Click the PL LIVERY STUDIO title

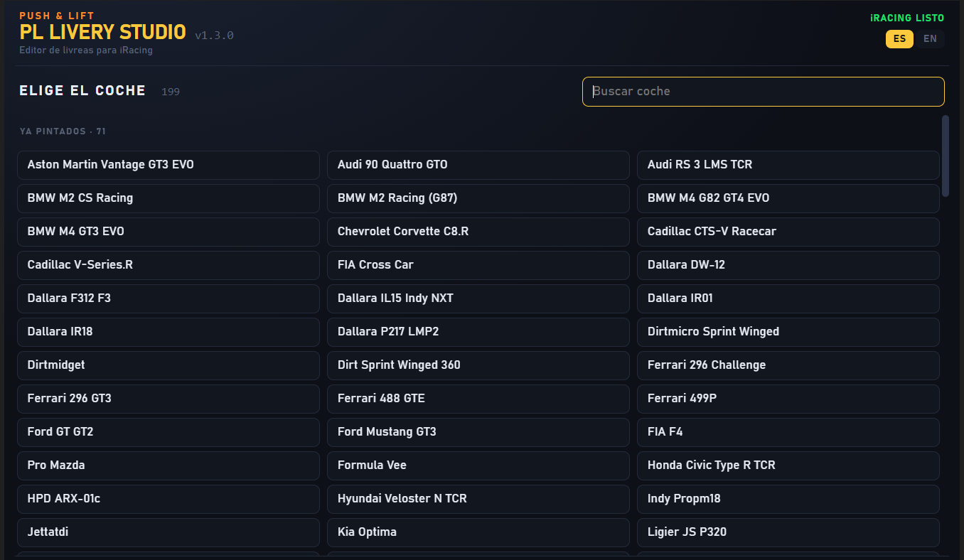click(103, 33)
